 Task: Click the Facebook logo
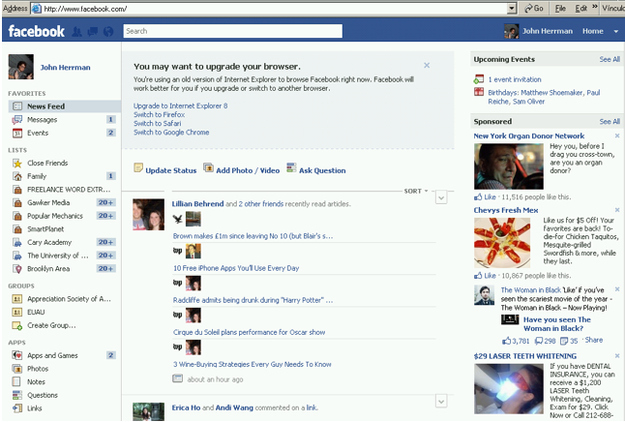click(36, 31)
